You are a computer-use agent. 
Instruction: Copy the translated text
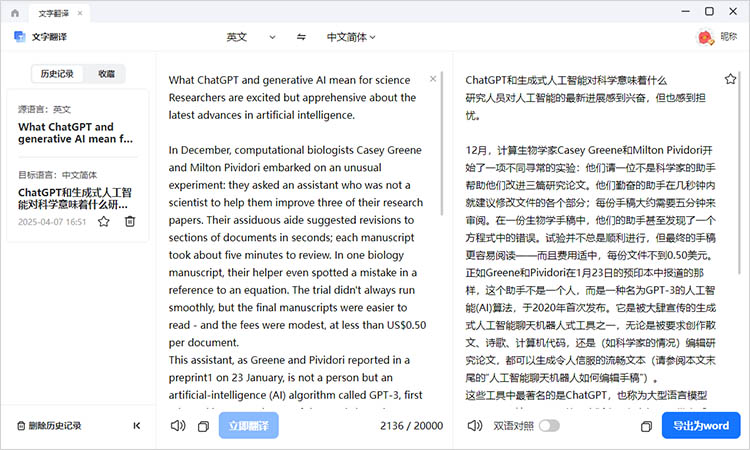646,426
